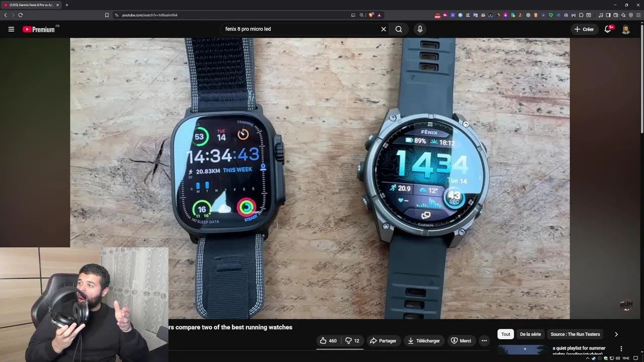The width and height of the screenshot is (644, 362).
Task: Open the network tray icon
Action: pos(612,358)
